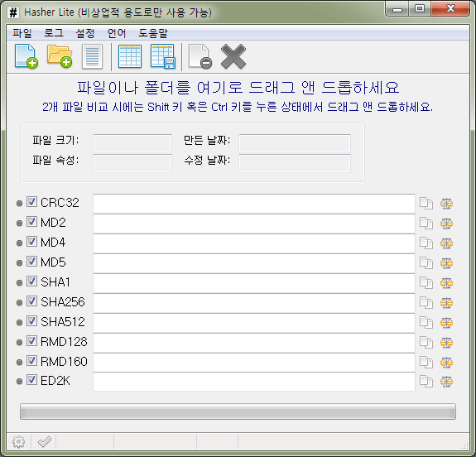Screen dimensions: 476x457
Task: Click the SHA256 hash result field
Action: pos(254,303)
